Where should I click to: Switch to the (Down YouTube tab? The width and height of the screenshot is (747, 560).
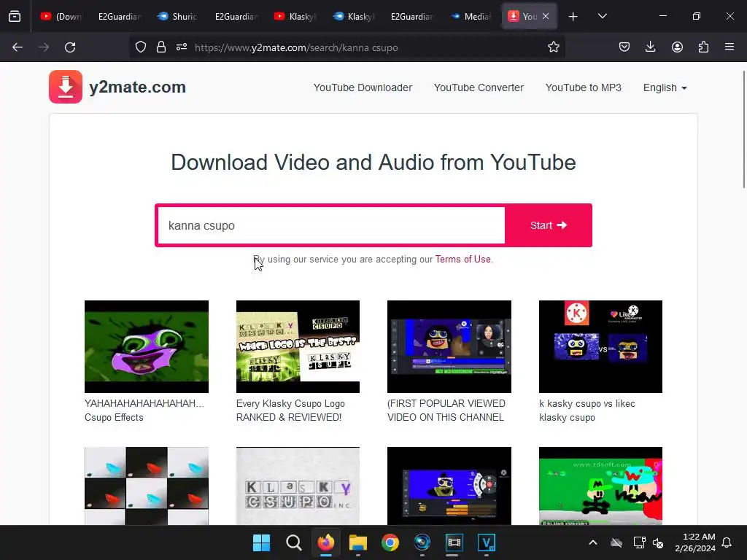click(x=61, y=17)
